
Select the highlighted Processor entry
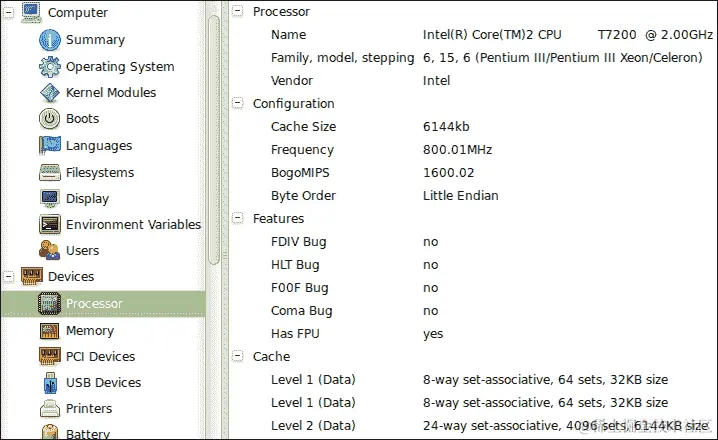point(103,303)
